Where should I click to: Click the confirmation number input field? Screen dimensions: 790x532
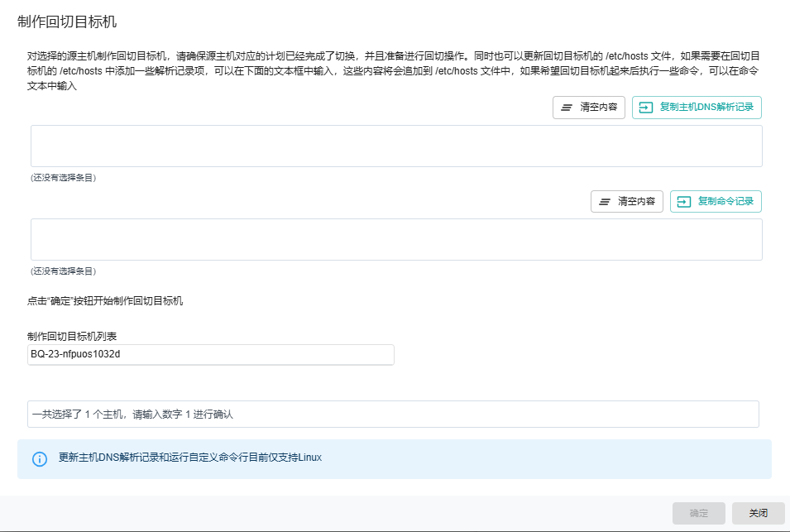click(x=393, y=414)
